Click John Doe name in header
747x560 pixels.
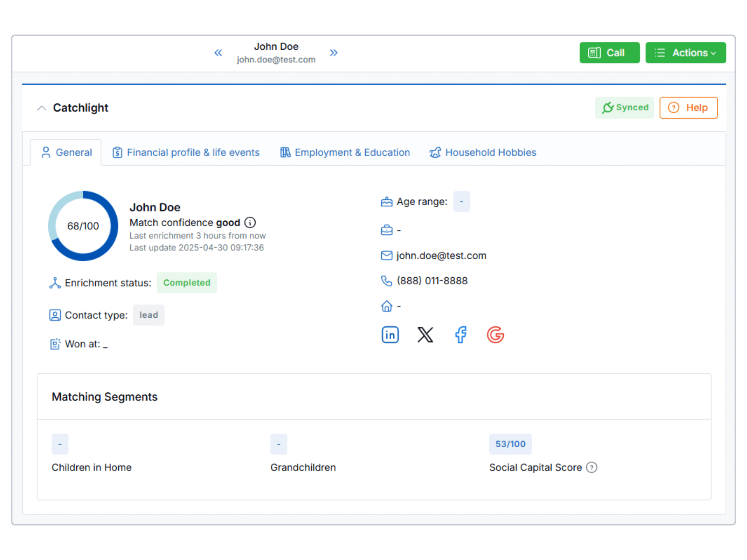pyautogui.click(x=276, y=46)
